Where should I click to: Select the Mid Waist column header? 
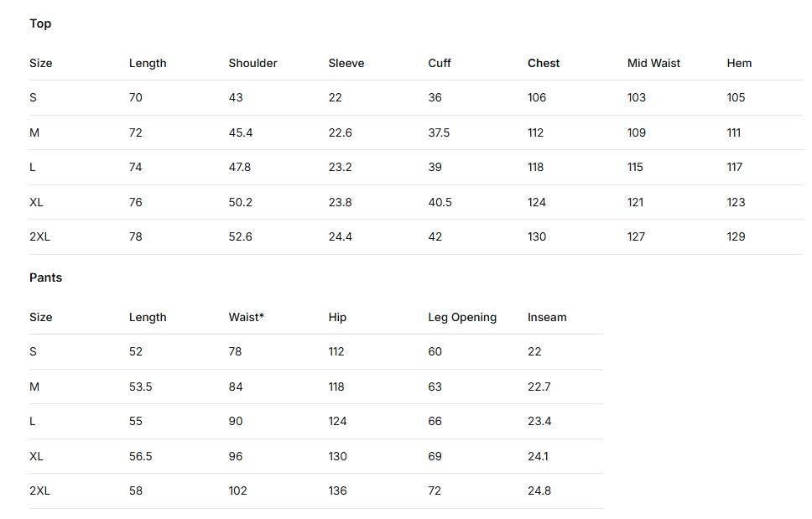[653, 63]
